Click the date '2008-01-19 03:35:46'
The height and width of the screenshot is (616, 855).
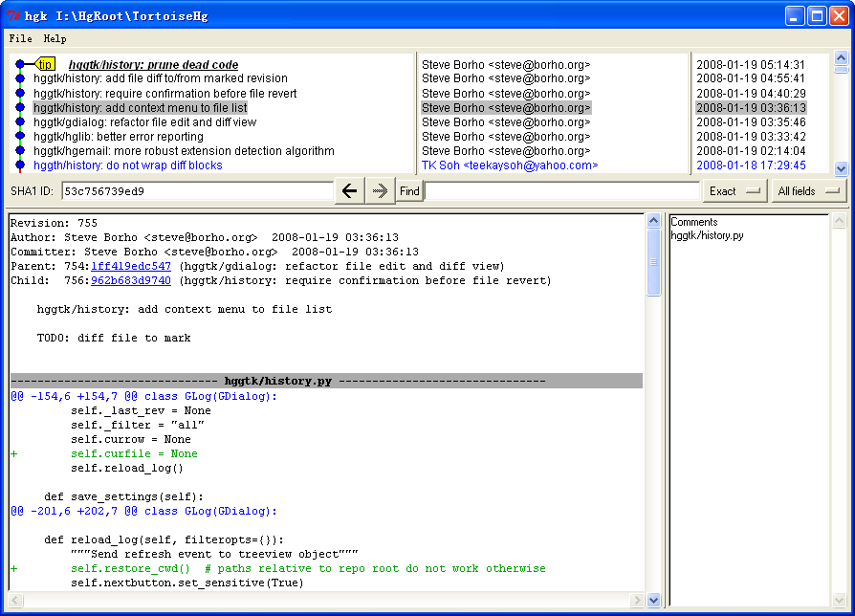pyautogui.click(x=751, y=121)
